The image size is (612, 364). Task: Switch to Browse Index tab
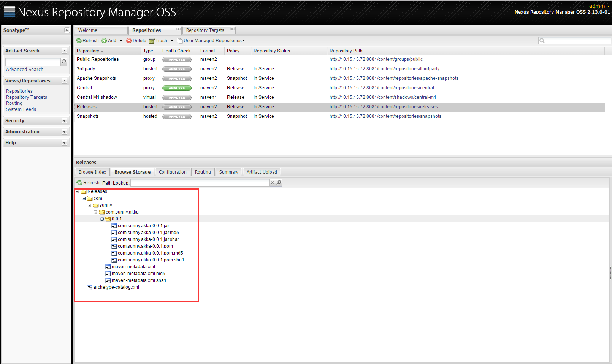pyautogui.click(x=92, y=172)
